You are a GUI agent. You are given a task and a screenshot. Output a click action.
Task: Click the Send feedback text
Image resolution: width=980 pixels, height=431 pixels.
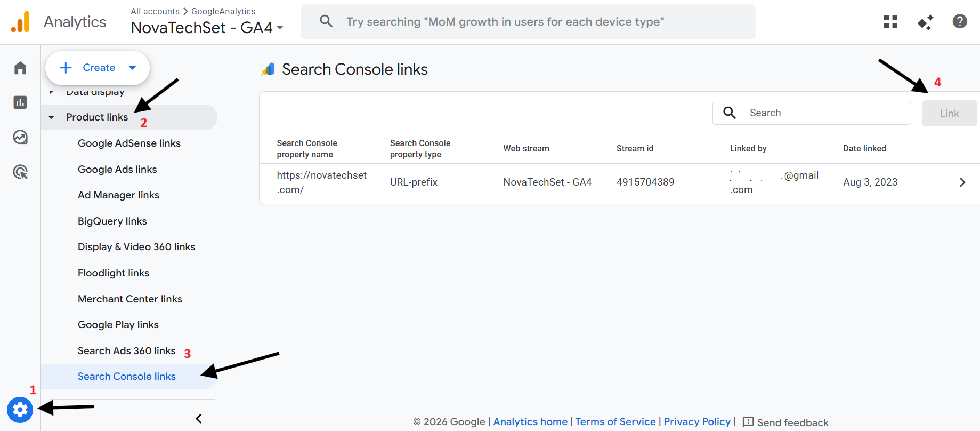[793, 422]
